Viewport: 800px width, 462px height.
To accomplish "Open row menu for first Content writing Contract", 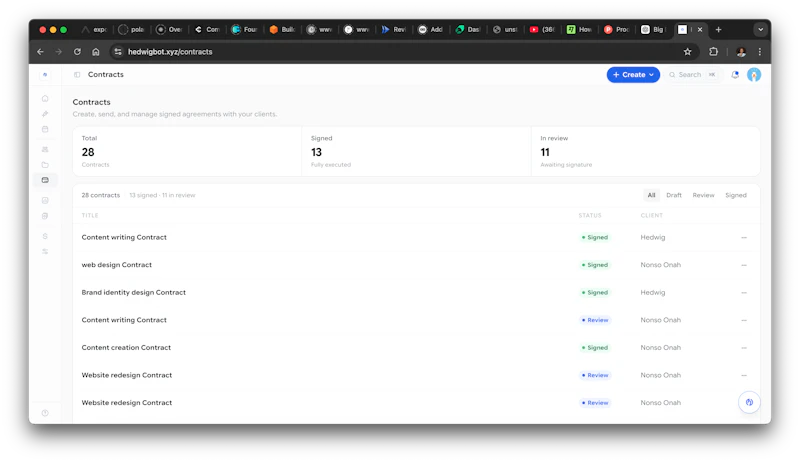I will 744,238.
